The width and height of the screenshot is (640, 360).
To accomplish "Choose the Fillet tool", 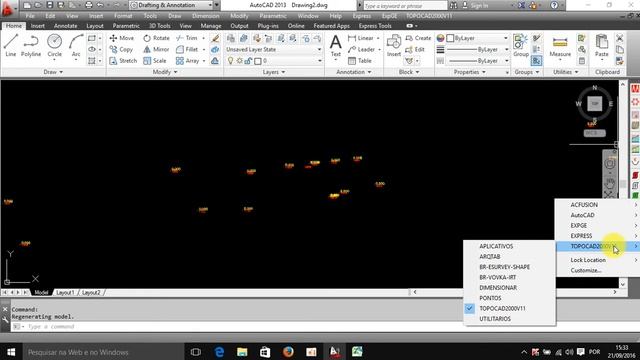I will click(187, 49).
